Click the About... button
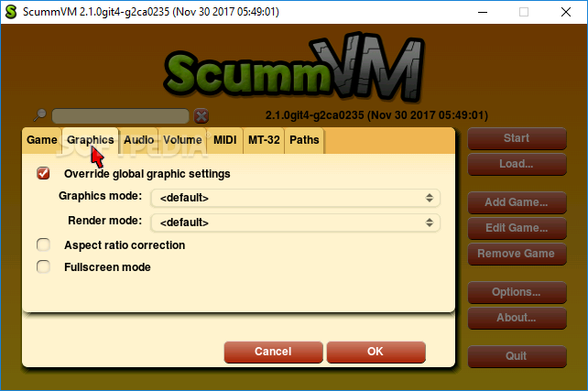The height and width of the screenshot is (391, 588). (x=517, y=318)
